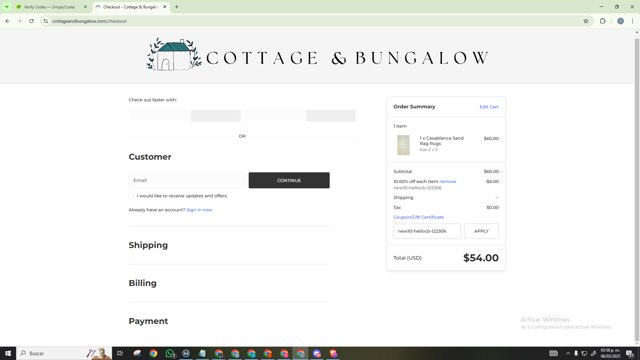
Task: Go back using the browser back arrow
Action: click(7, 21)
